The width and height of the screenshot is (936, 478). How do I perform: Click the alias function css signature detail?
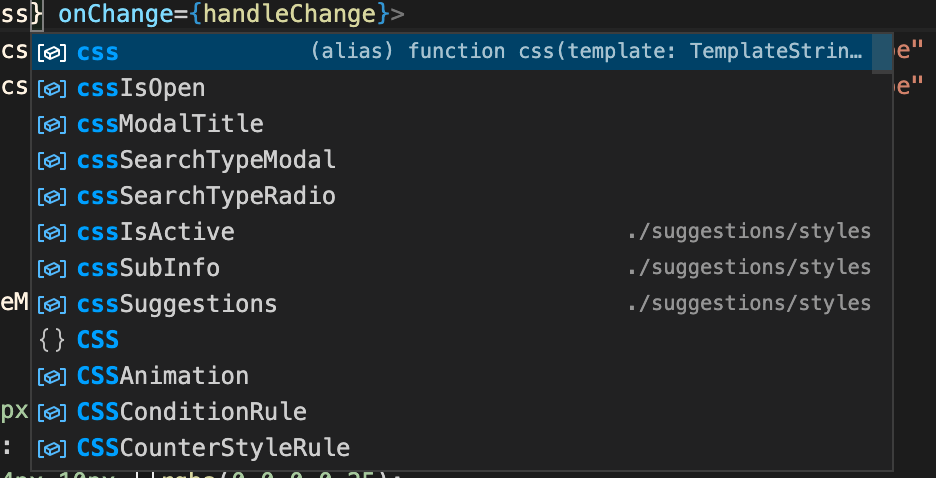(x=586, y=52)
